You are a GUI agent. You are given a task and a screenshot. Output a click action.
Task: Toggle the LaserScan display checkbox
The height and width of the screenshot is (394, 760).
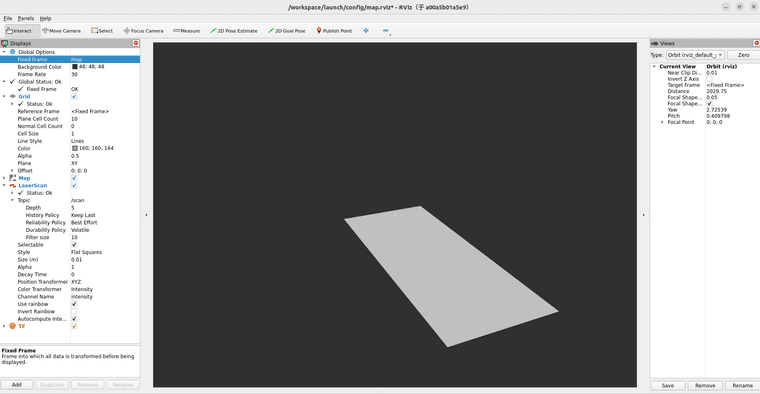pyautogui.click(x=74, y=186)
